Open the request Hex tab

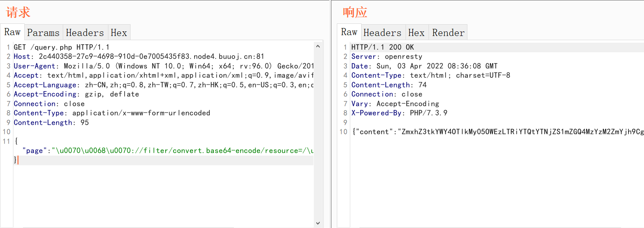(x=119, y=33)
